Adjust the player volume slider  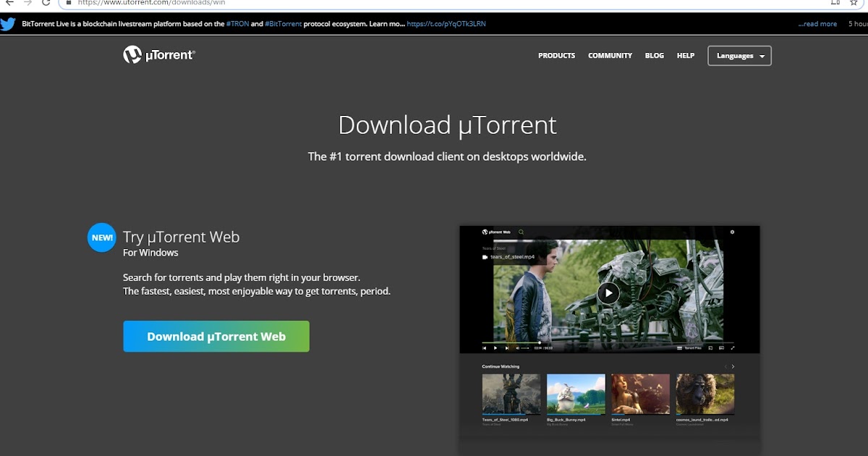pos(525,348)
